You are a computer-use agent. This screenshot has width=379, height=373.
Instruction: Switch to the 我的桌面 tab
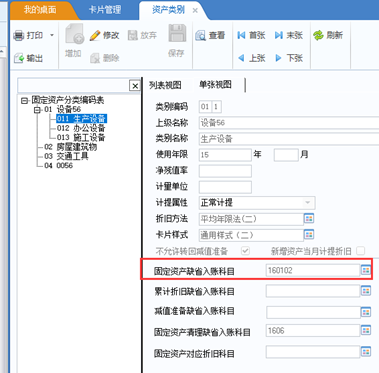coord(40,10)
